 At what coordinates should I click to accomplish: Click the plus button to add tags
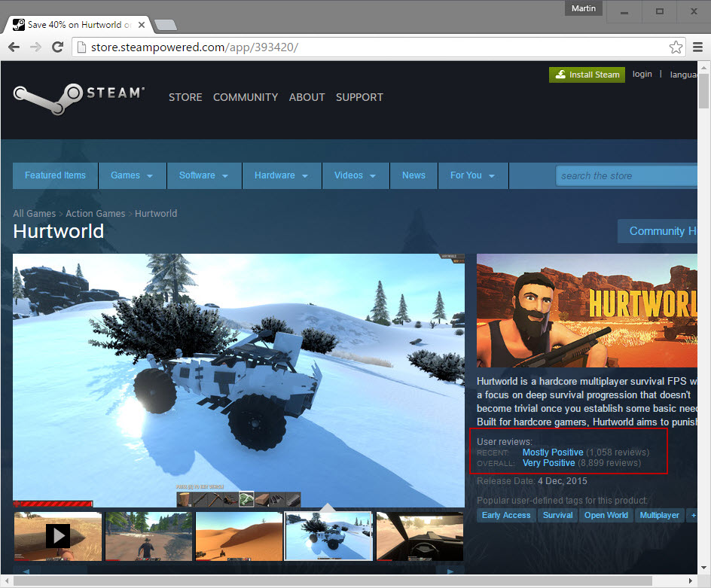click(x=692, y=515)
